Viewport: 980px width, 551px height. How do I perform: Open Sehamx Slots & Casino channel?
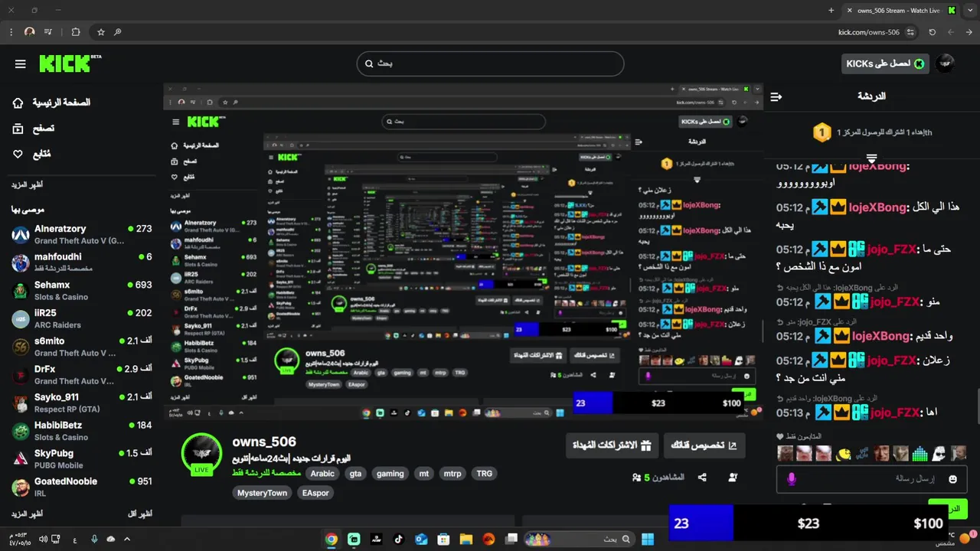[82, 290]
